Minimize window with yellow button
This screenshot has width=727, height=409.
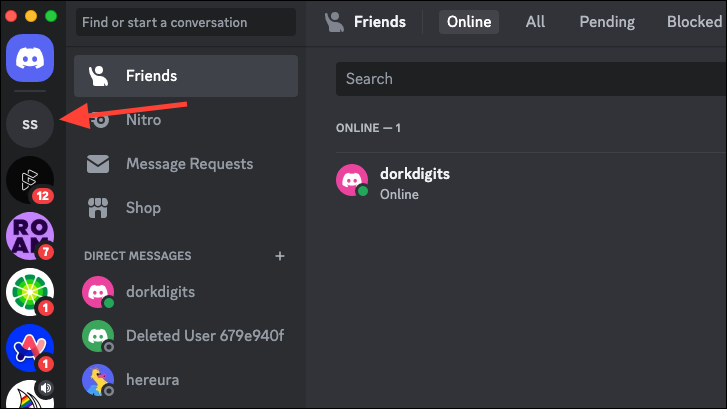click(x=31, y=16)
